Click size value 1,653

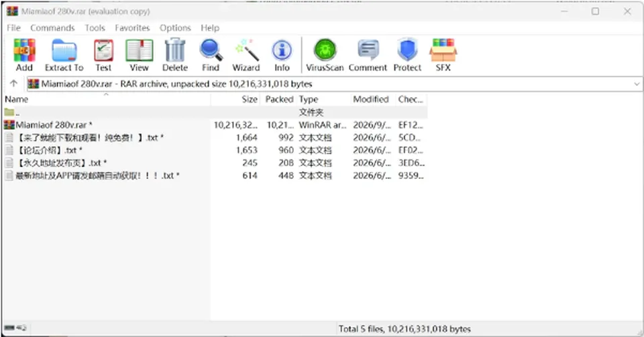pyautogui.click(x=247, y=151)
